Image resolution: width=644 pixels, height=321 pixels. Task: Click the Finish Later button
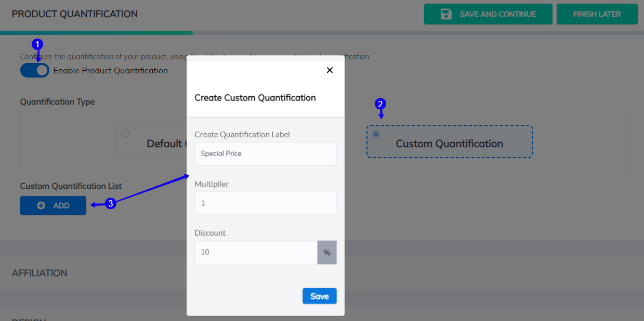pos(597,14)
